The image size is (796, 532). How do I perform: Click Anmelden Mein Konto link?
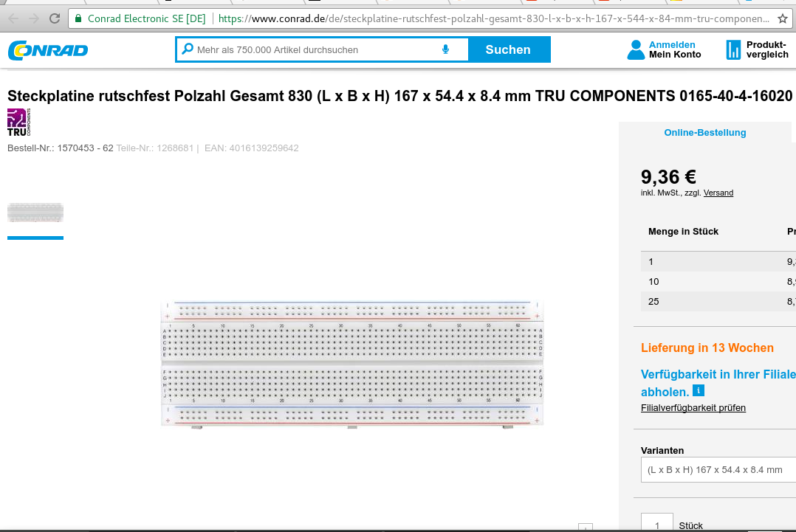(x=675, y=49)
